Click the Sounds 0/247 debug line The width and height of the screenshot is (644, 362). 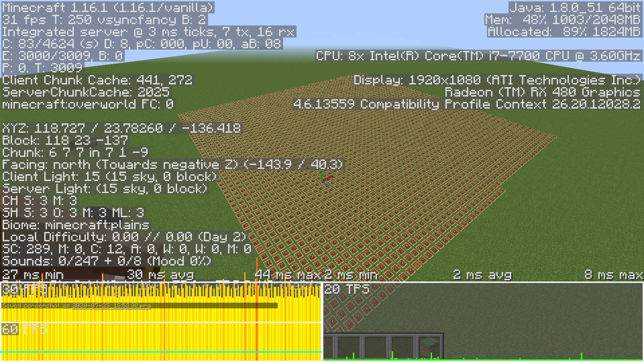pyautogui.click(x=107, y=261)
